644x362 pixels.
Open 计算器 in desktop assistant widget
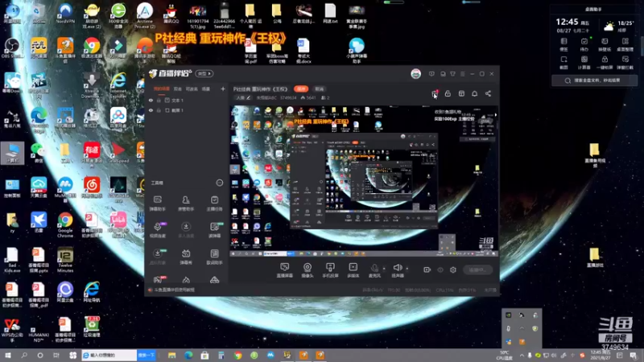tap(584, 63)
